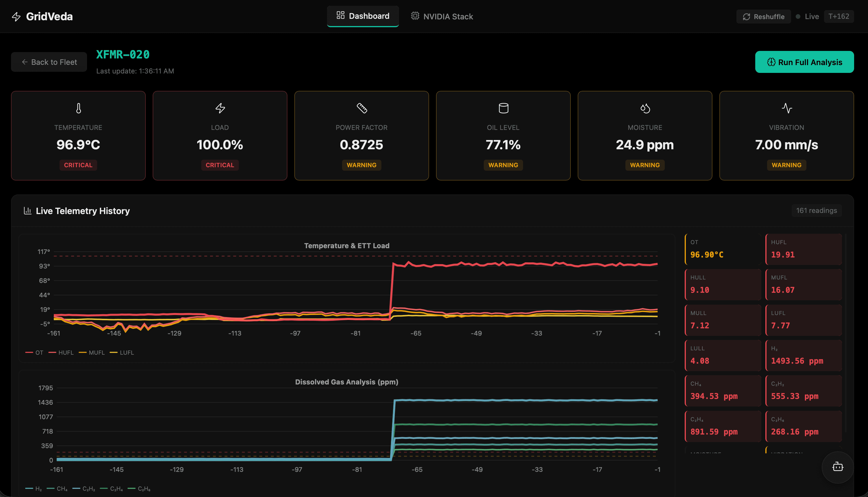Select the ruler icon on the Power Factor card

[361, 108]
